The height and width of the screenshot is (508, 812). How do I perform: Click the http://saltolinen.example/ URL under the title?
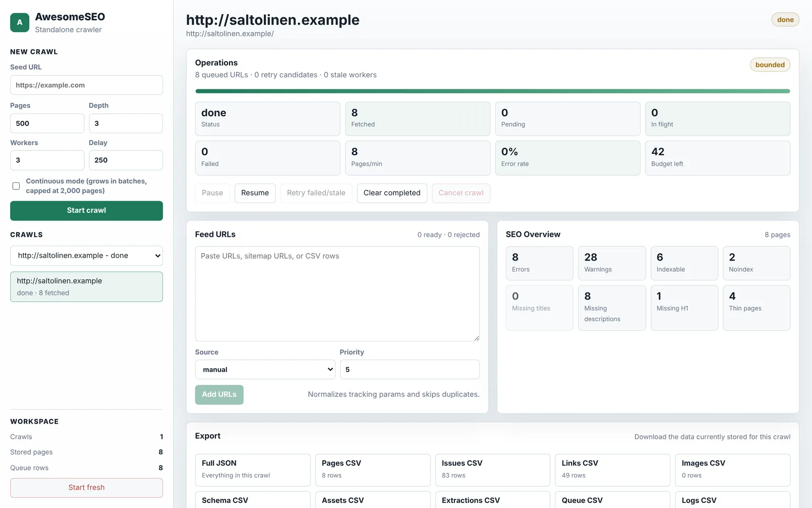click(x=230, y=34)
